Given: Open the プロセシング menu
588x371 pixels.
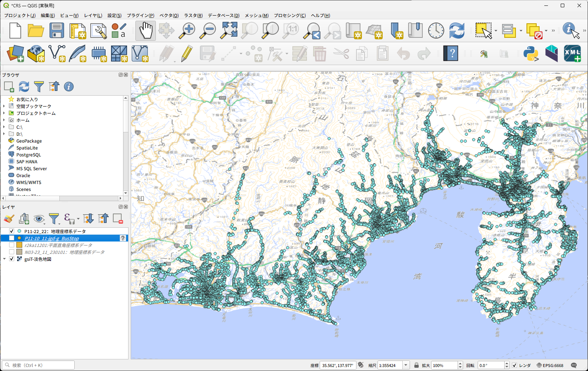Looking at the screenshot, I should click(289, 15).
